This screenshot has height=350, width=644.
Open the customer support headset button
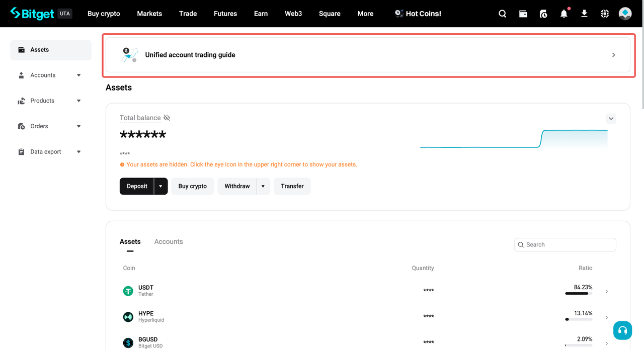622,330
